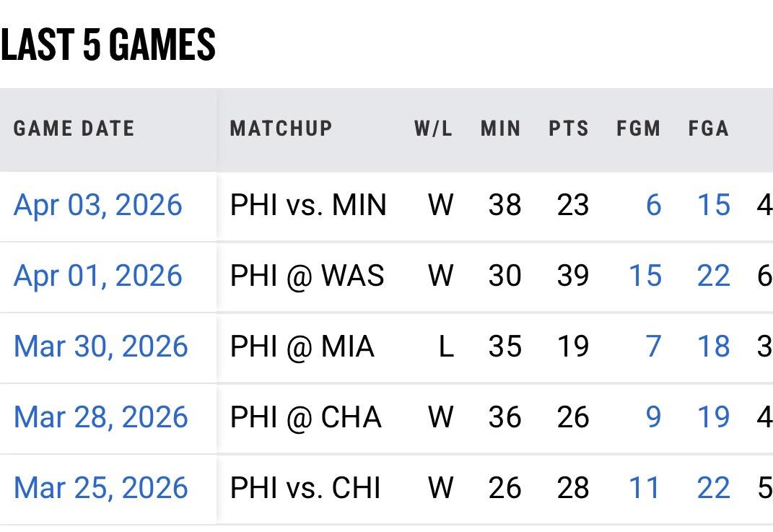Click FGM value 15 for PHI @ WAS
The image size is (773, 532).
(645, 276)
